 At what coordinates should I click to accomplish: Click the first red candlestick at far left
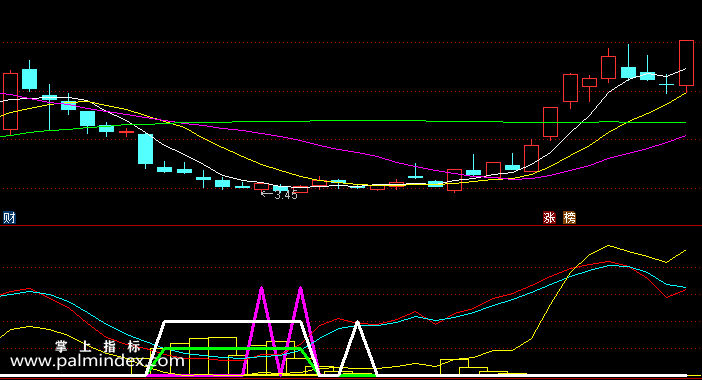(x=10, y=102)
